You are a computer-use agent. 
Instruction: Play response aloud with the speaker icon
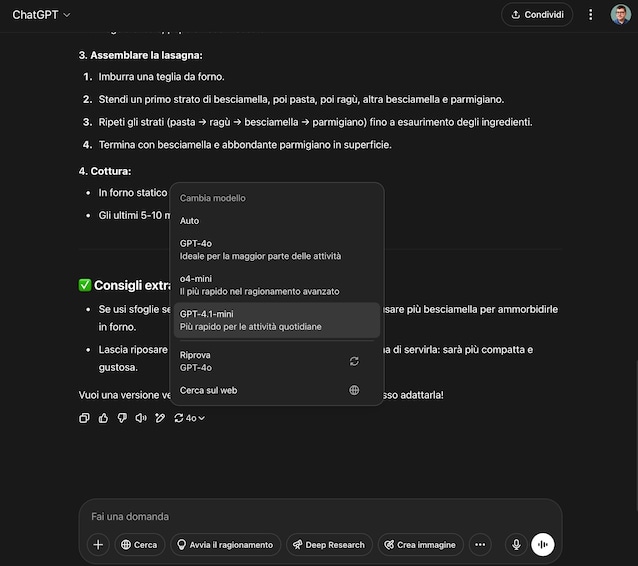coord(141,418)
